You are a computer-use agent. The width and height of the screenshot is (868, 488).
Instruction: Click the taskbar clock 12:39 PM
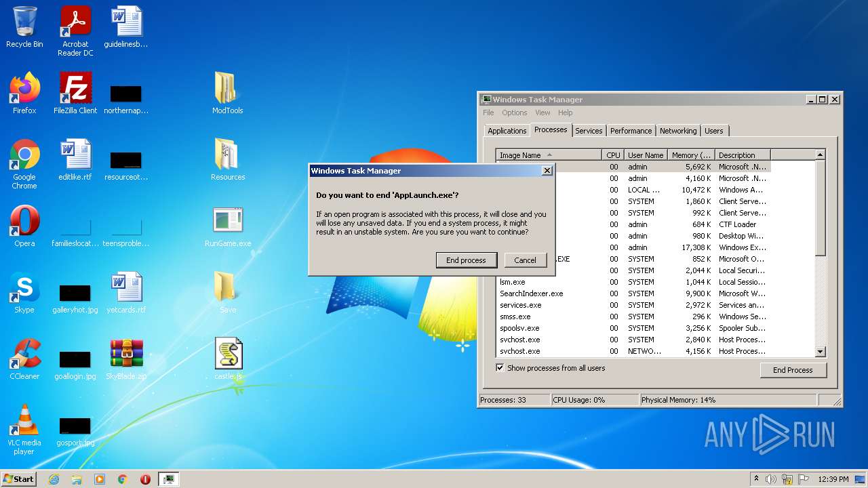[x=833, y=479]
